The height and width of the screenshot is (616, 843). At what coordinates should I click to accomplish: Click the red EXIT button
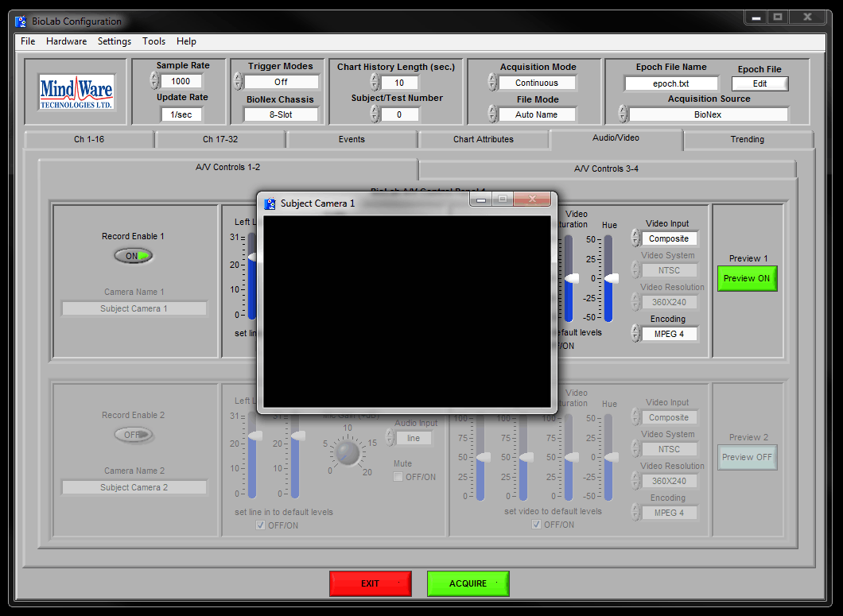click(371, 583)
